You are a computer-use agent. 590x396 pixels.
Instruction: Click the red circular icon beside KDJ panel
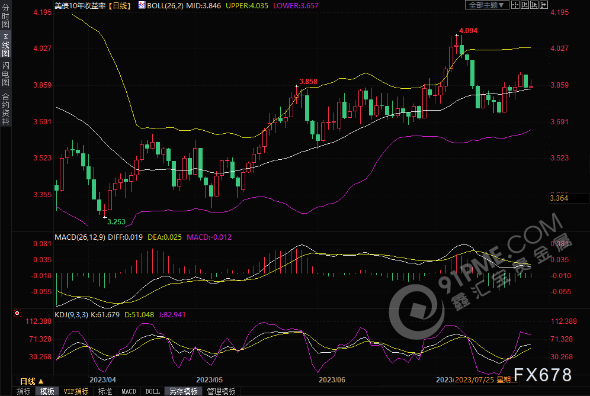(x=17, y=313)
